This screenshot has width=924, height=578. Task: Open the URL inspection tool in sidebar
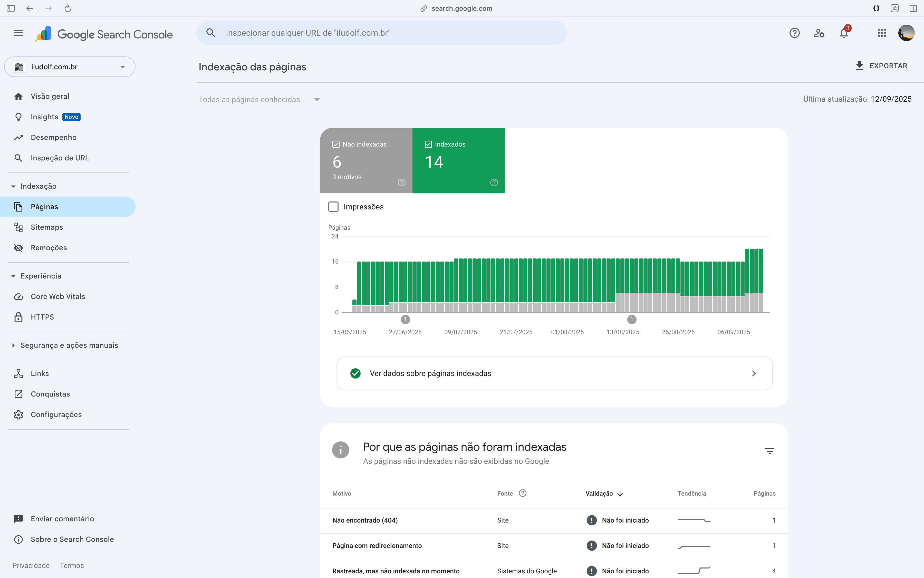pyautogui.click(x=60, y=158)
